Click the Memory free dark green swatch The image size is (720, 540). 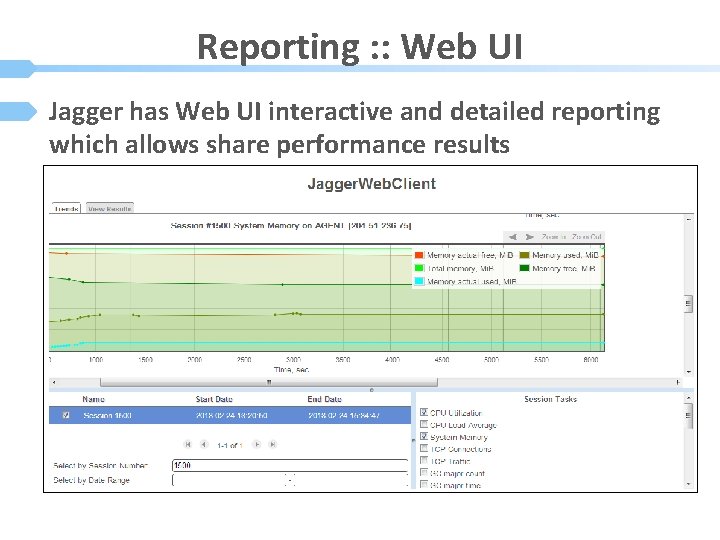coord(524,268)
